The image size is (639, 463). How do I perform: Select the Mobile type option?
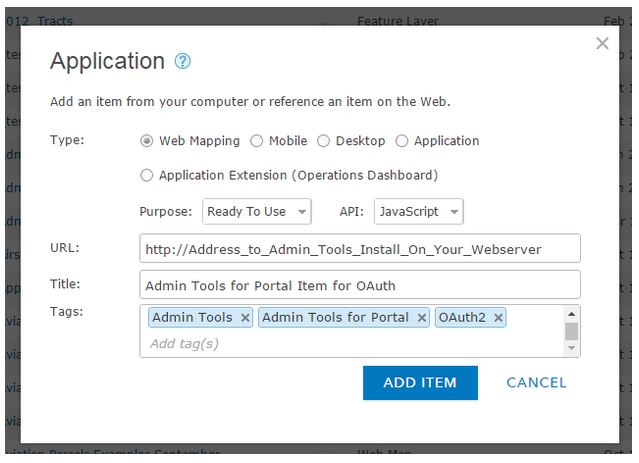[257, 141]
